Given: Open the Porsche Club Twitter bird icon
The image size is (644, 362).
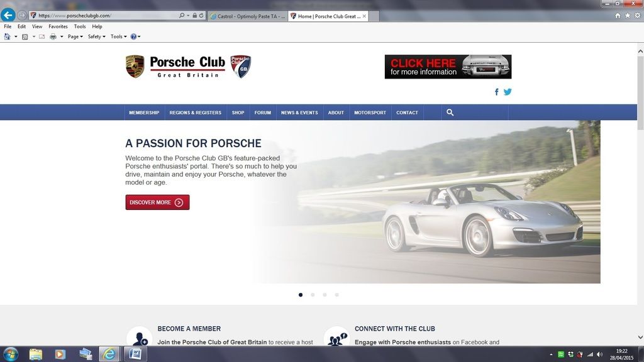Looking at the screenshot, I should tap(508, 92).
